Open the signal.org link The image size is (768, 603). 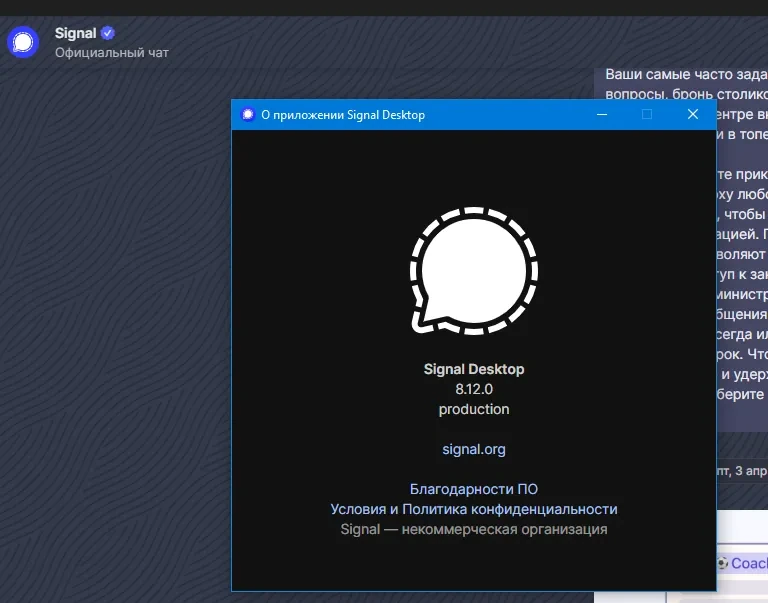[474, 449]
